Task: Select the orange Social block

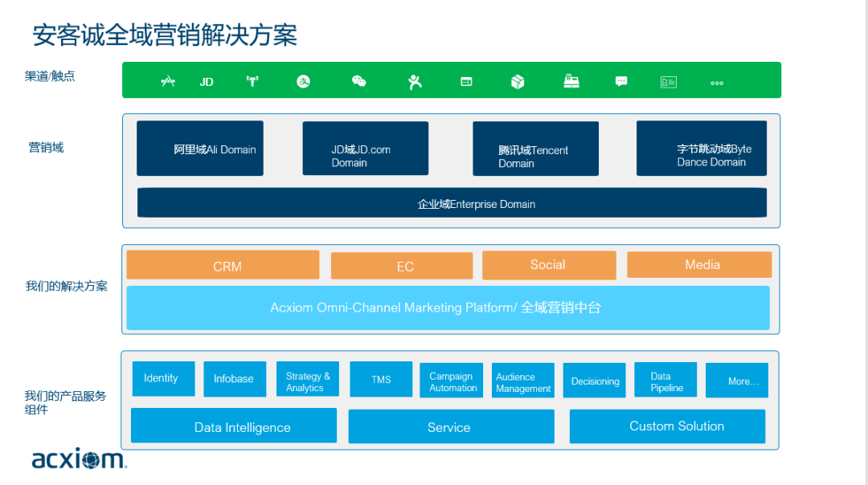Action: 549,265
